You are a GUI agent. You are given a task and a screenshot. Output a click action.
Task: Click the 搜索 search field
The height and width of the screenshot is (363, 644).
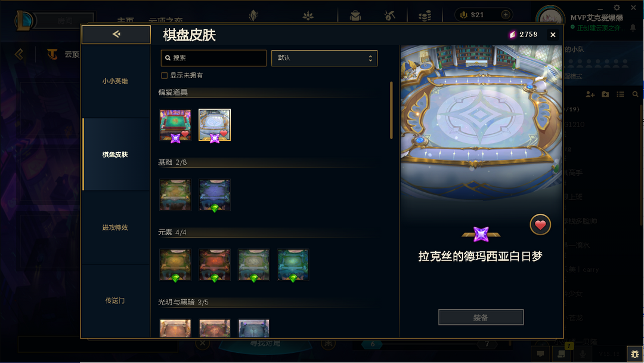click(x=213, y=58)
